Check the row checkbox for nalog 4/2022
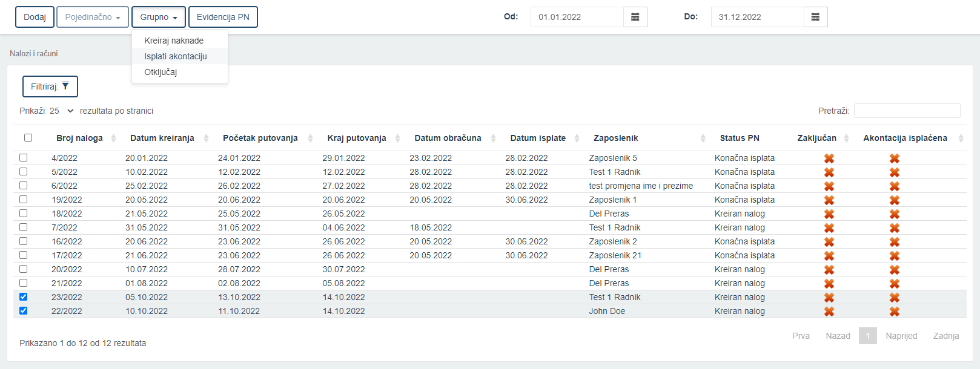 click(x=23, y=158)
